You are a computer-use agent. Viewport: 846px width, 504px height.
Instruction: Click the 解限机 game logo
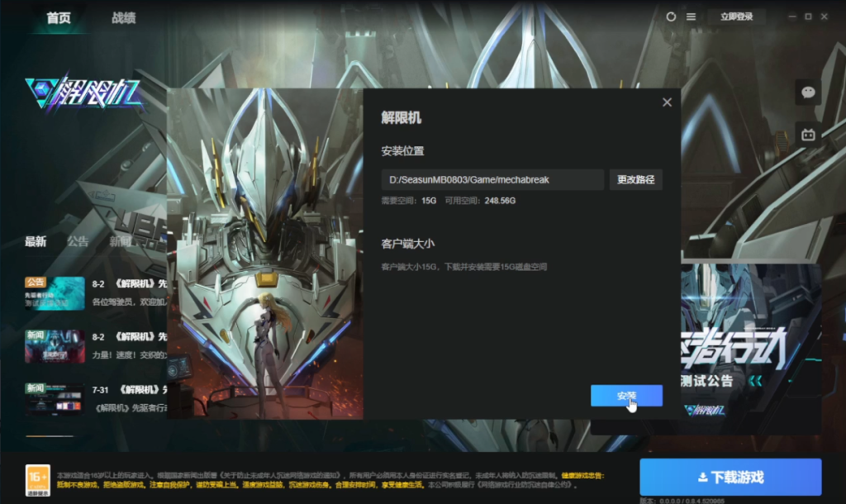(83, 96)
